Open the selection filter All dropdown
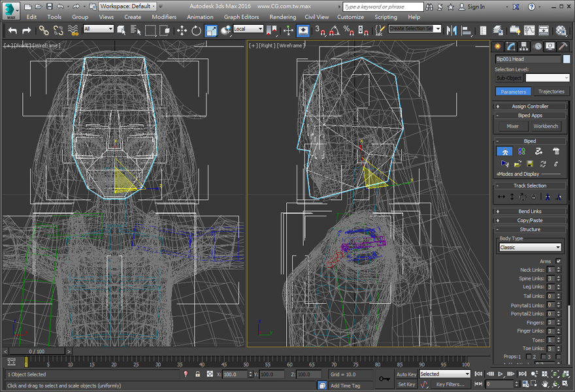575x392 pixels. [98, 29]
